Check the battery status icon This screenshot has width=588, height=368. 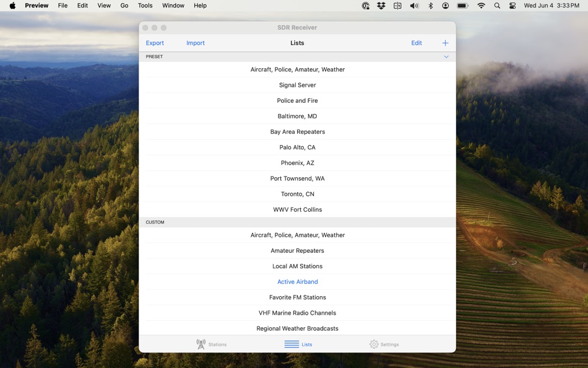pyautogui.click(x=462, y=6)
